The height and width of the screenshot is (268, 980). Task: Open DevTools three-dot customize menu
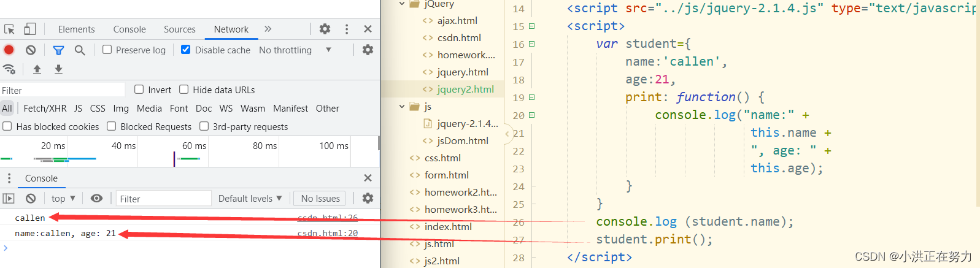click(x=347, y=29)
